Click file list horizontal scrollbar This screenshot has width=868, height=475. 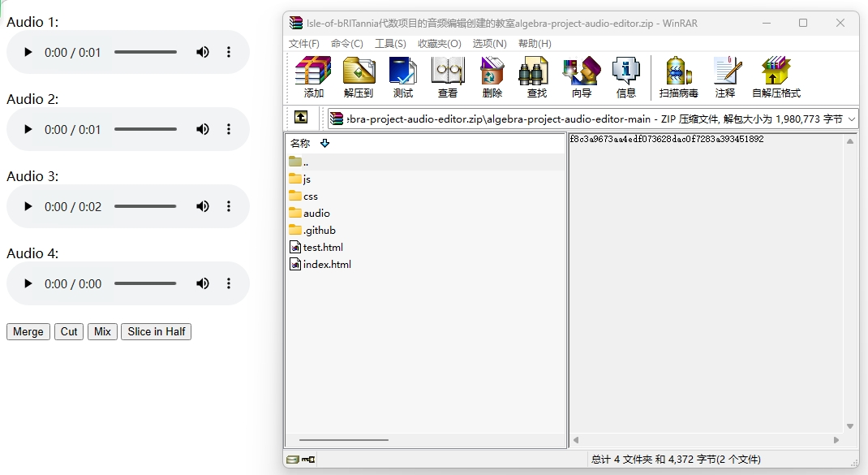click(344, 440)
